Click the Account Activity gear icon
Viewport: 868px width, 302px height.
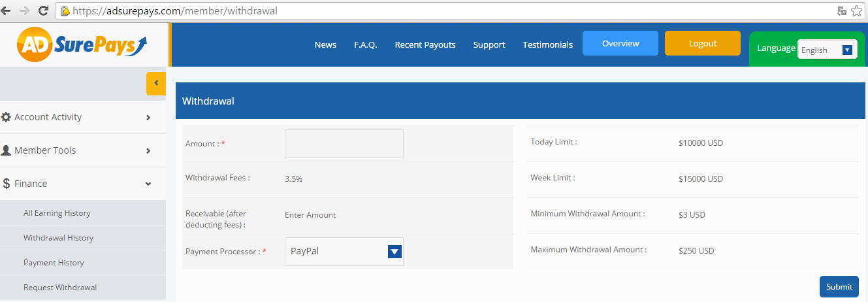(6, 117)
